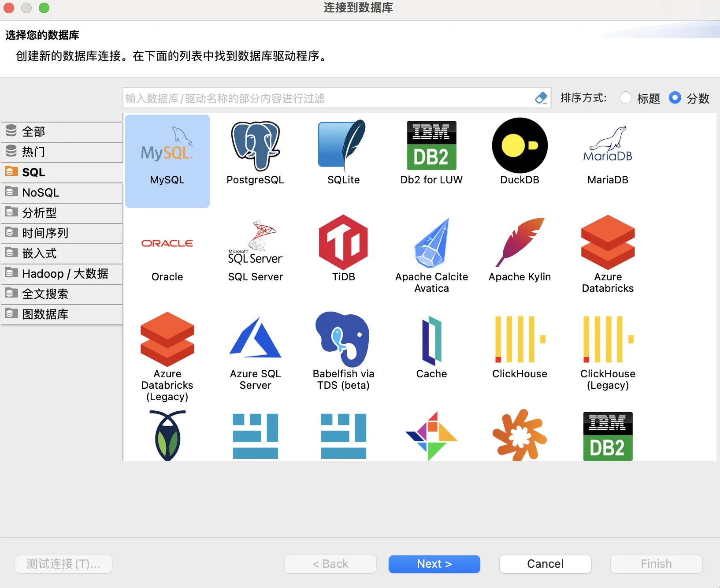Clear the filter with the eraser icon

pyautogui.click(x=541, y=98)
